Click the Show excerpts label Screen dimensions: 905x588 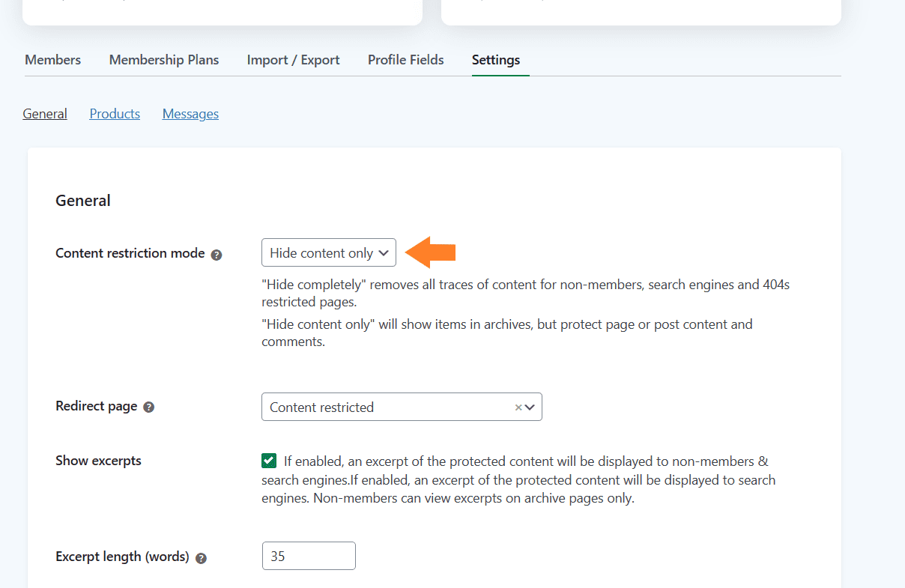coord(98,461)
